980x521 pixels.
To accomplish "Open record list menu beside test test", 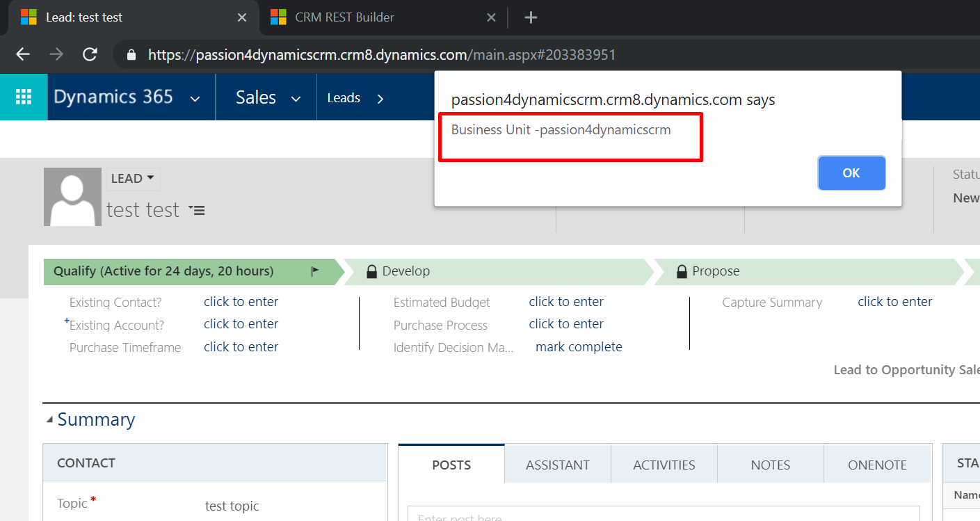I will pos(198,210).
